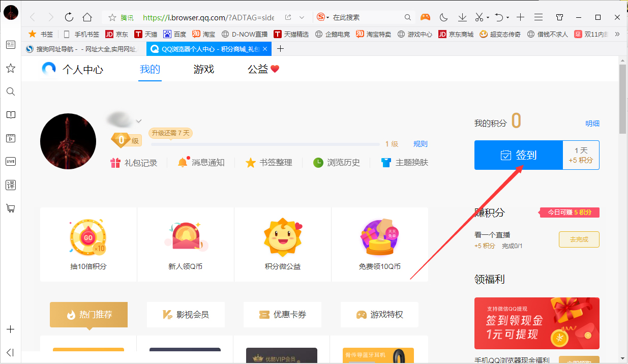Select the screenshot scissors tool

coord(481,17)
